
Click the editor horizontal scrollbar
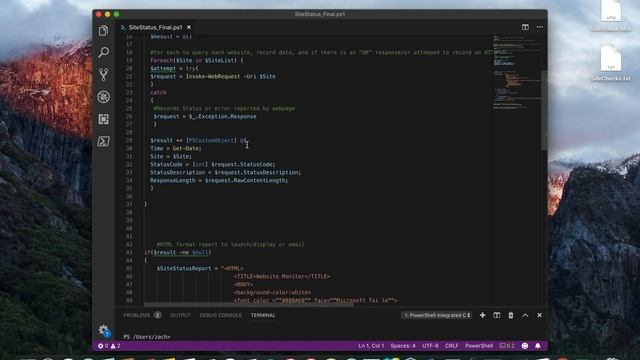click(249, 304)
